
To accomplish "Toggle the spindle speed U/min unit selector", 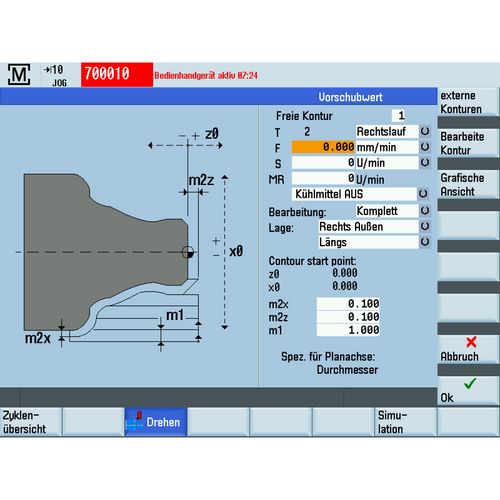I will [x=425, y=162].
